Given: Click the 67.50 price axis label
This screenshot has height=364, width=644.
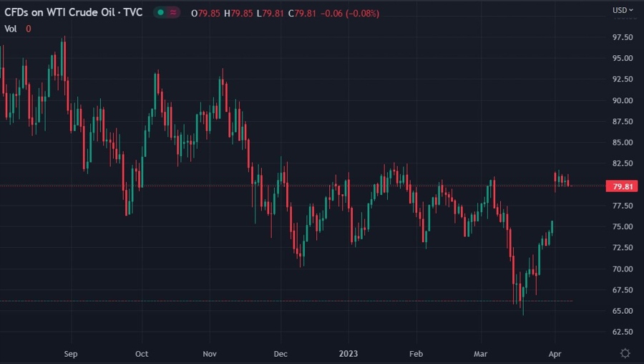Looking at the screenshot, I should [x=623, y=290].
